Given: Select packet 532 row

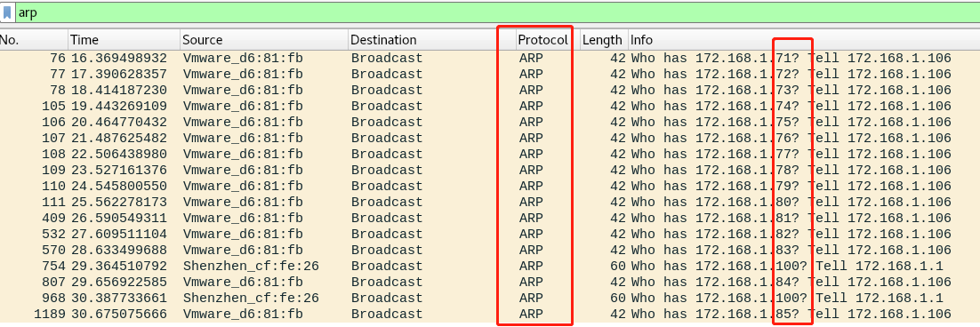Looking at the screenshot, I should pyautogui.click(x=490, y=234).
